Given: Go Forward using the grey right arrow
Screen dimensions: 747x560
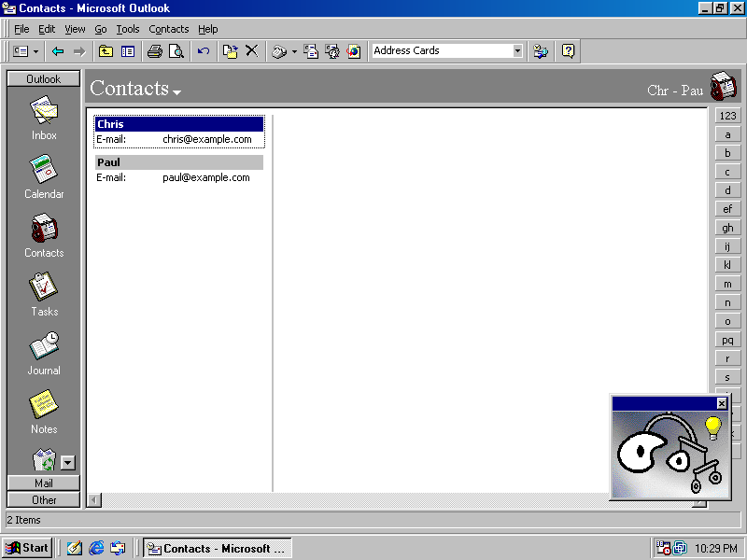Looking at the screenshot, I should [79, 51].
